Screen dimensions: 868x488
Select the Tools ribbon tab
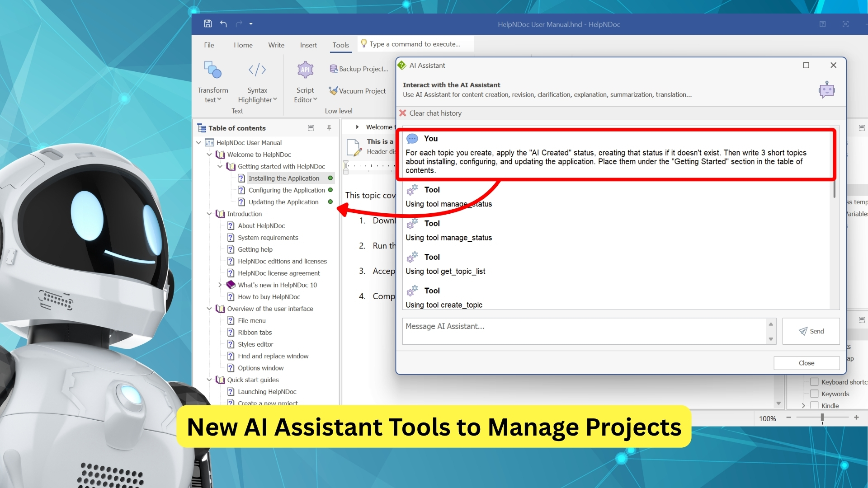click(340, 45)
